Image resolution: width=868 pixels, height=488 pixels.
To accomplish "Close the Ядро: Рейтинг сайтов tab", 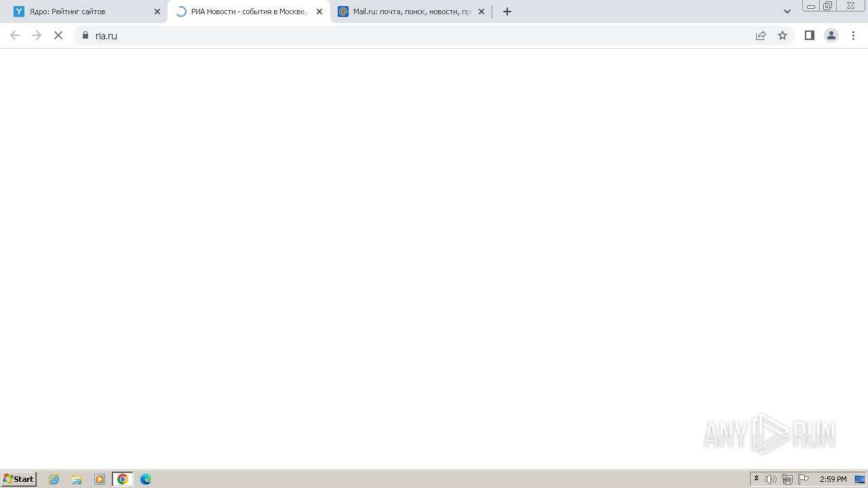I will [x=157, y=12].
